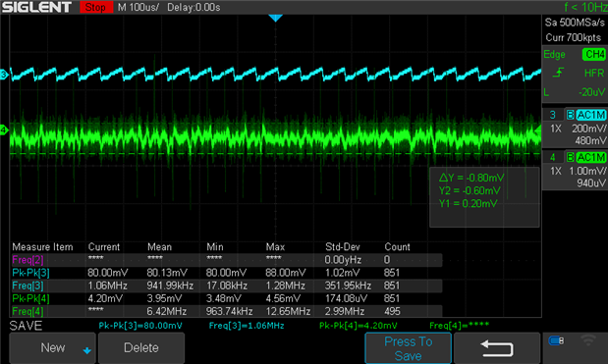608x364 pixels.
Task: Click the Edge trigger type label
Action: [x=554, y=55]
